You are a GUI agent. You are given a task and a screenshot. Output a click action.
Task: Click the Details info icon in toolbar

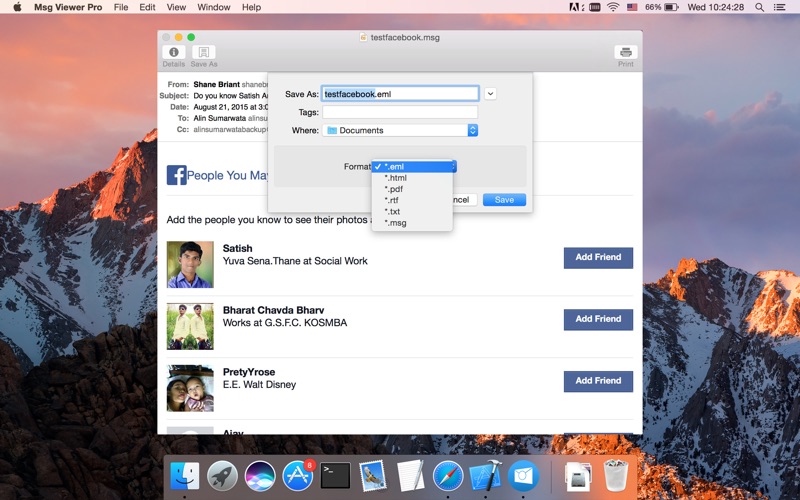point(174,53)
